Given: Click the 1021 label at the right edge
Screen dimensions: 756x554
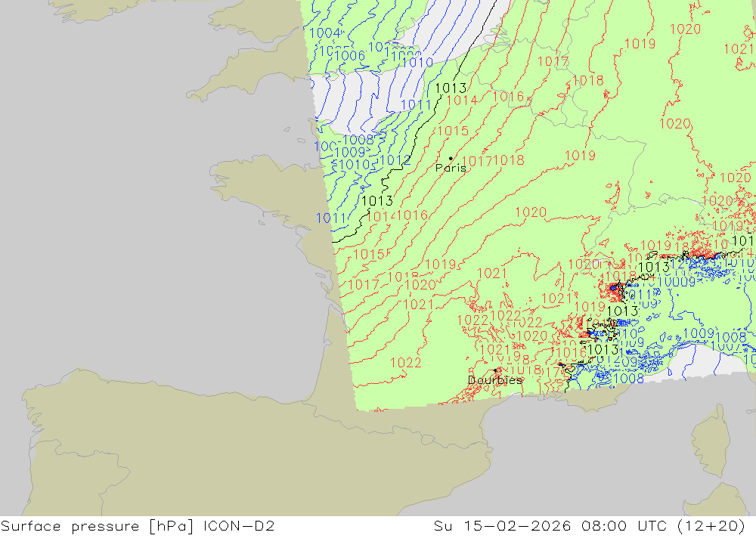Looking at the screenshot, I should 739,48.
